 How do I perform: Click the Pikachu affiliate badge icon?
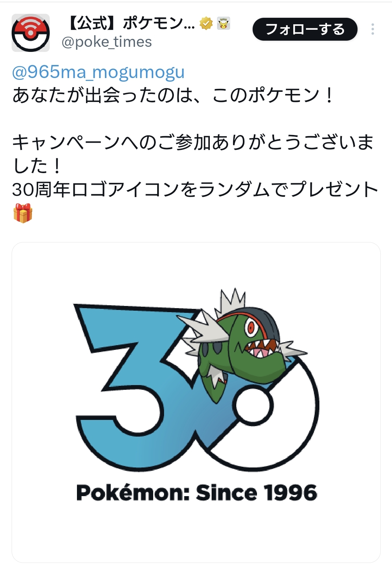click(x=224, y=24)
